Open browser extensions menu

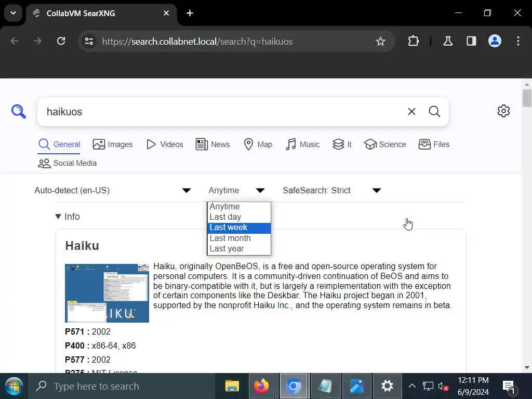[x=413, y=42]
